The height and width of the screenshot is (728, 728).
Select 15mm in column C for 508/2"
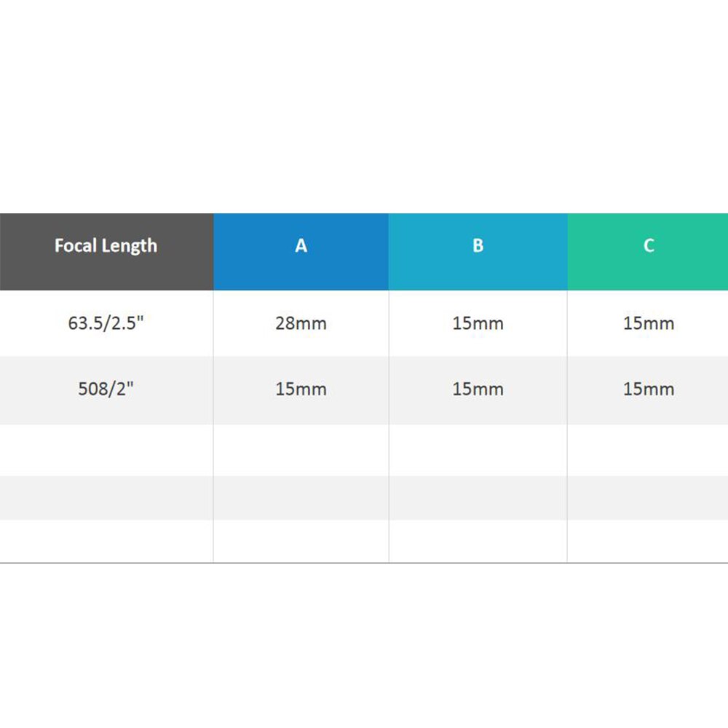click(648, 390)
